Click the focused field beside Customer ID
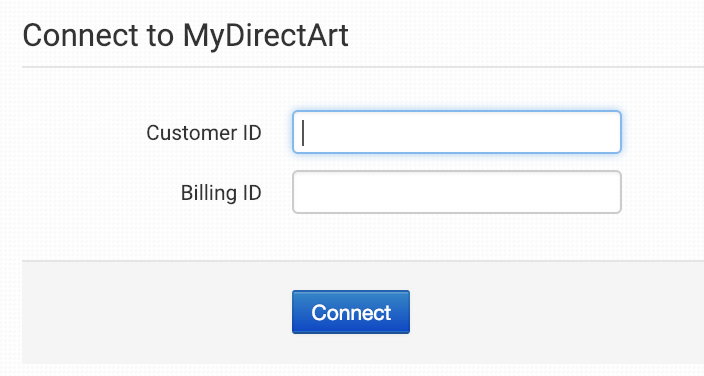Image resolution: width=704 pixels, height=376 pixels. tap(457, 132)
